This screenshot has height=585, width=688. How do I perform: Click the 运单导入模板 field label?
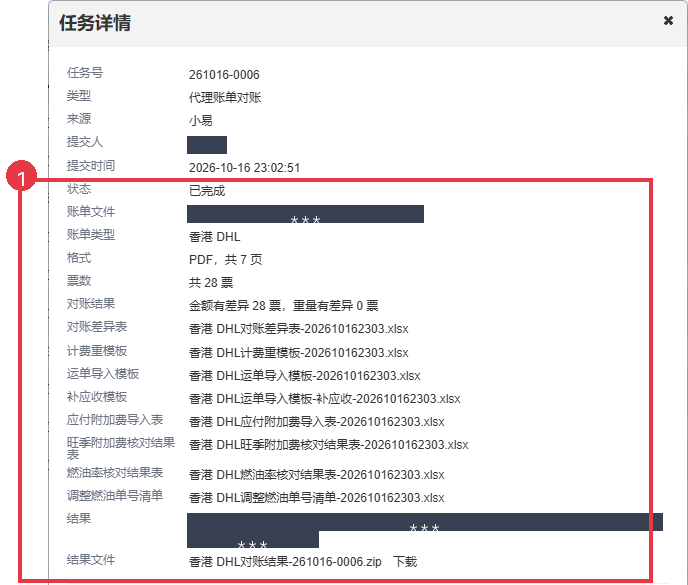(x=103, y=373)
